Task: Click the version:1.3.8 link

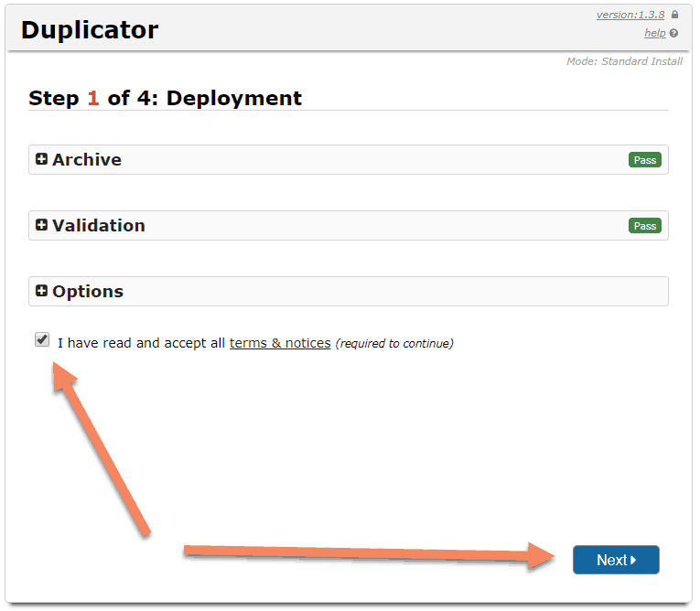Action: [630, 15]
